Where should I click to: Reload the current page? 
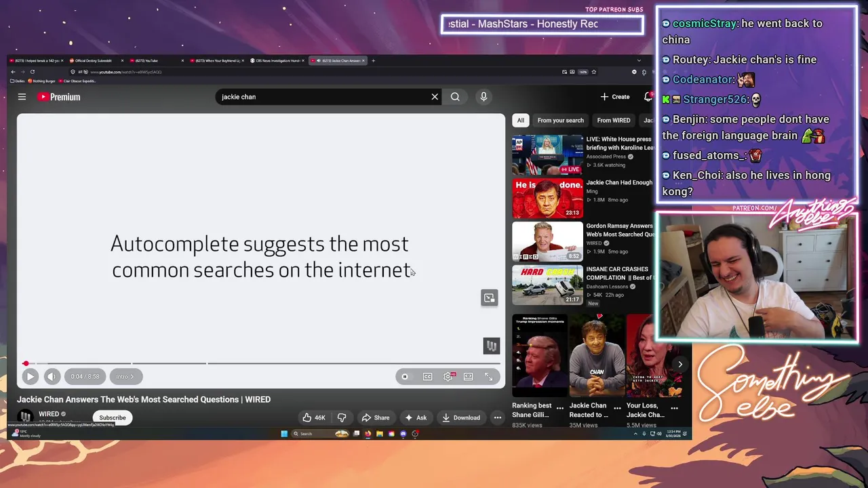[x=32, y=72]
